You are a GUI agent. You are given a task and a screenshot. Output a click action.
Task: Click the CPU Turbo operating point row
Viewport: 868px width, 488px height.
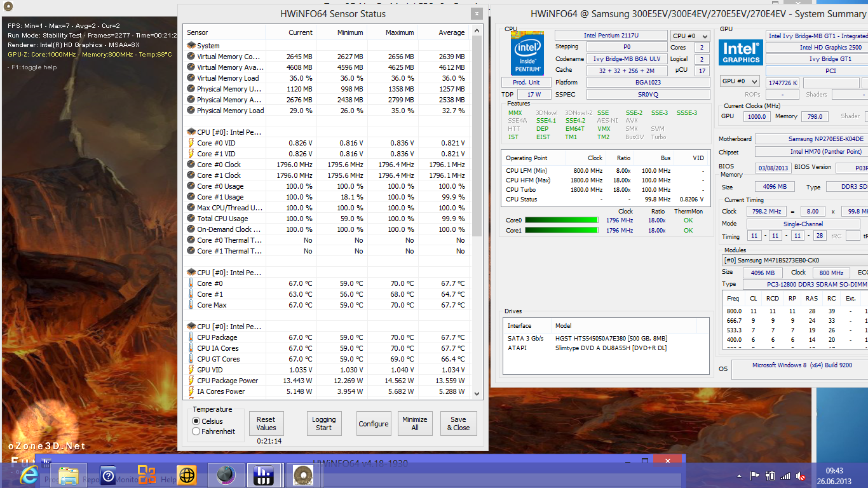pyautogui.click(x=605, y=189)
